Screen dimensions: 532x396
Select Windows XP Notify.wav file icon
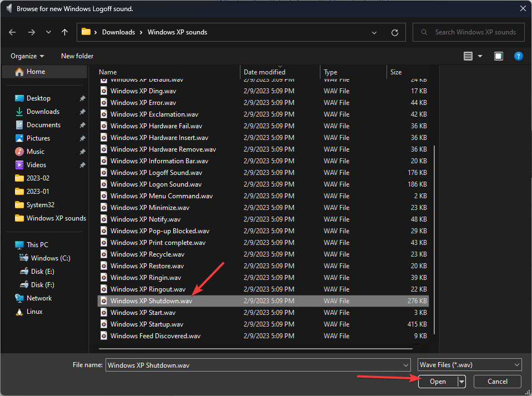(x=104, y=219)
